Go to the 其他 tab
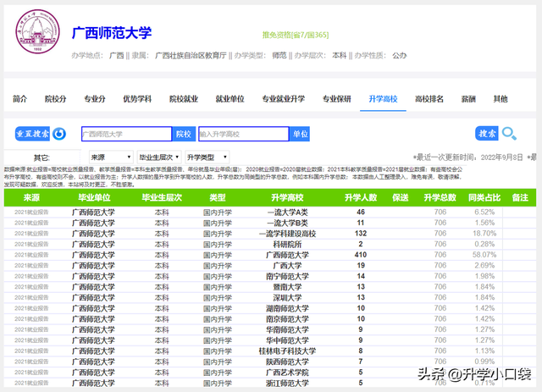542x392 pixels. point(501,99)
